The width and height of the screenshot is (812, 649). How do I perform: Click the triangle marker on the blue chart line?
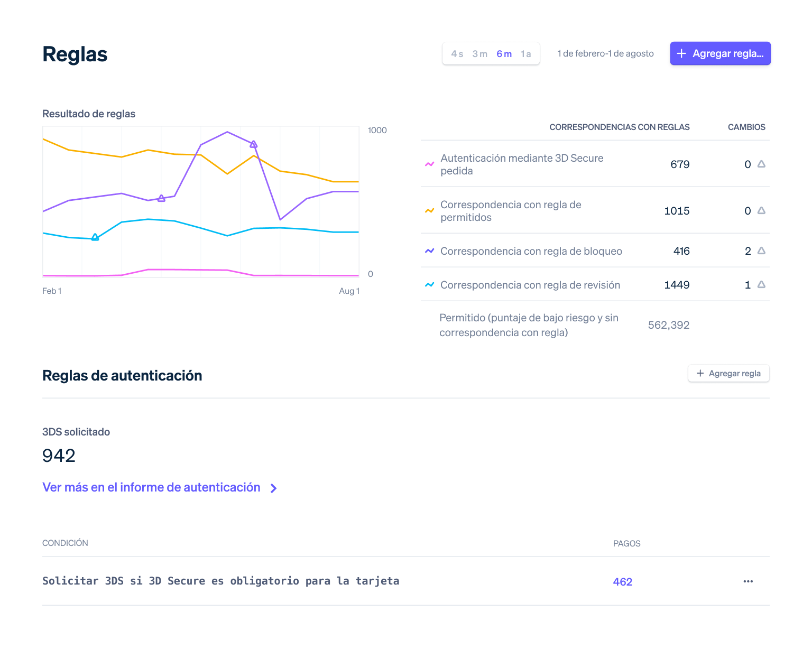(95, 237)
